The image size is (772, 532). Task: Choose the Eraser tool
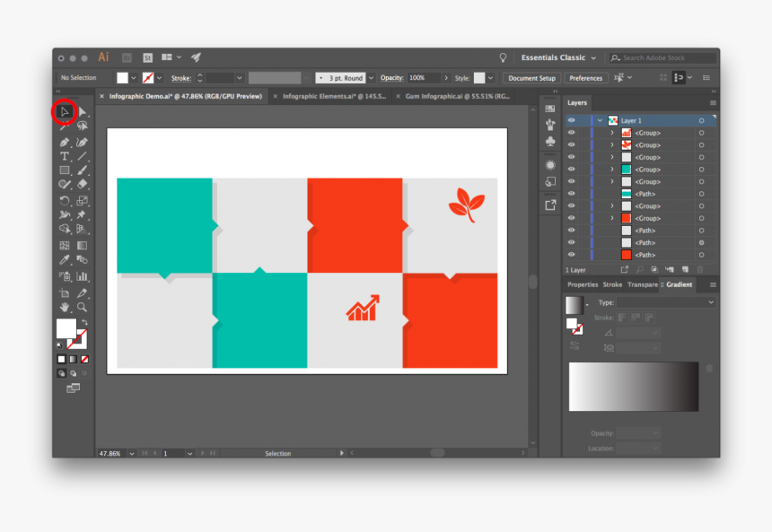pos(82,184)
